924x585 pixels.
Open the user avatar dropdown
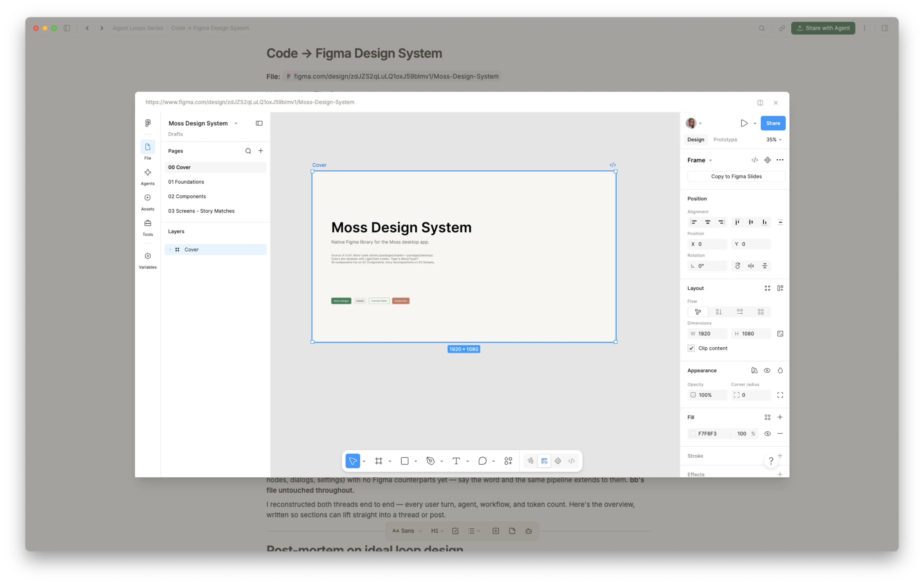tap(694, 123)
